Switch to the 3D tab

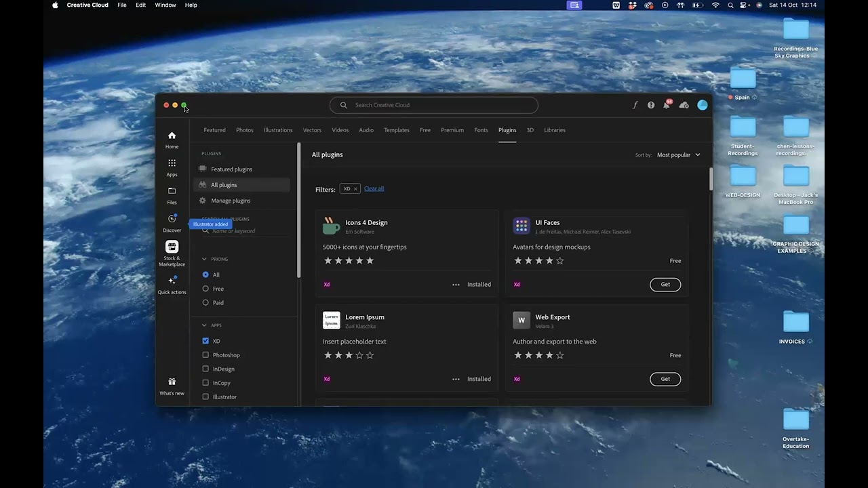pyautogui.click(x=530, y=130)
